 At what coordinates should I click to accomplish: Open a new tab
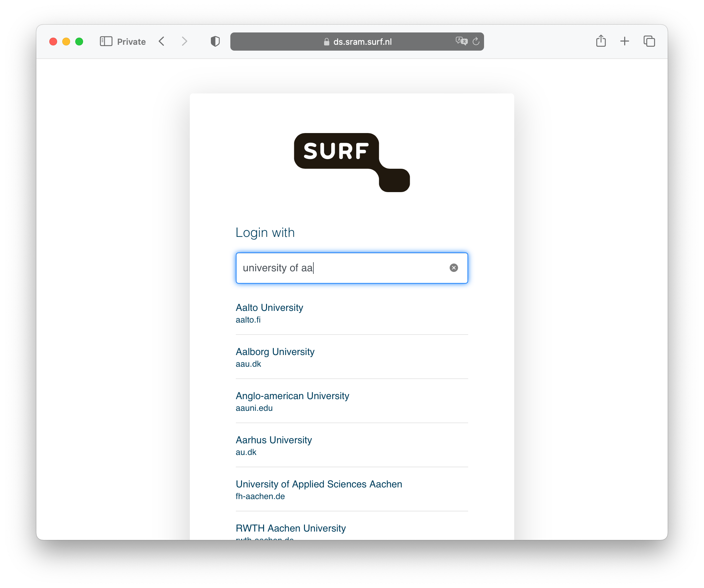tap(625, 41)
